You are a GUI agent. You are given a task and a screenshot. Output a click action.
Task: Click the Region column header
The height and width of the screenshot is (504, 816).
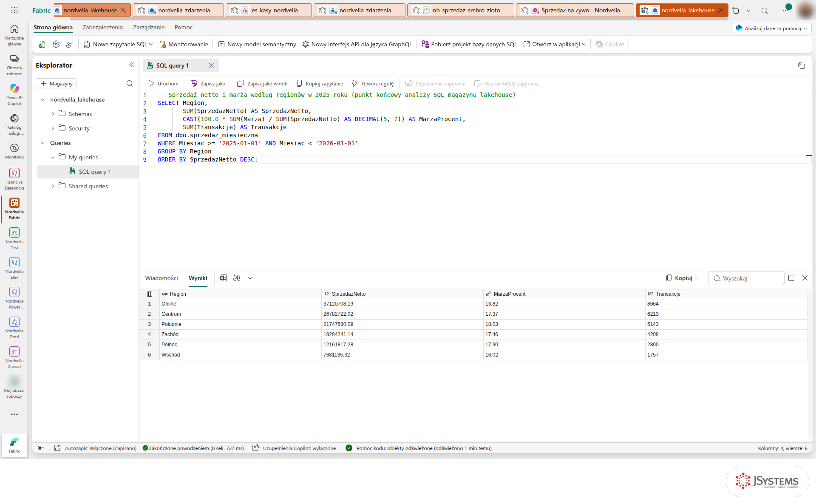click(x=241, y=294)
